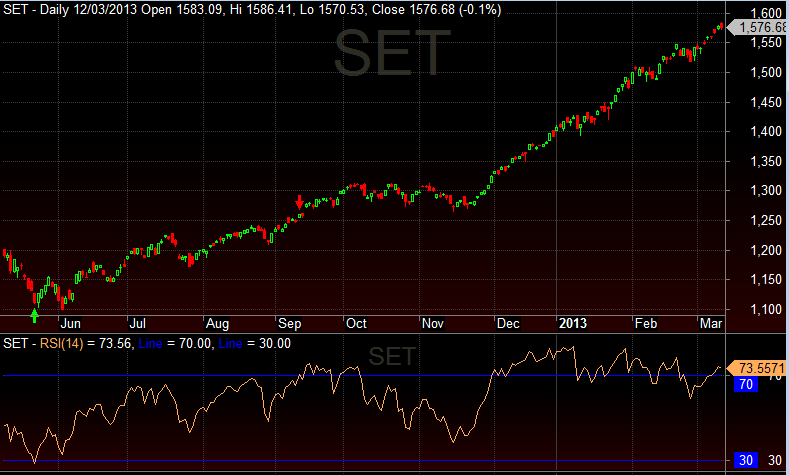789x475 pixels.
Task: Select the price chart title line with Open 1583.09
Action: [x=252, y=10]
